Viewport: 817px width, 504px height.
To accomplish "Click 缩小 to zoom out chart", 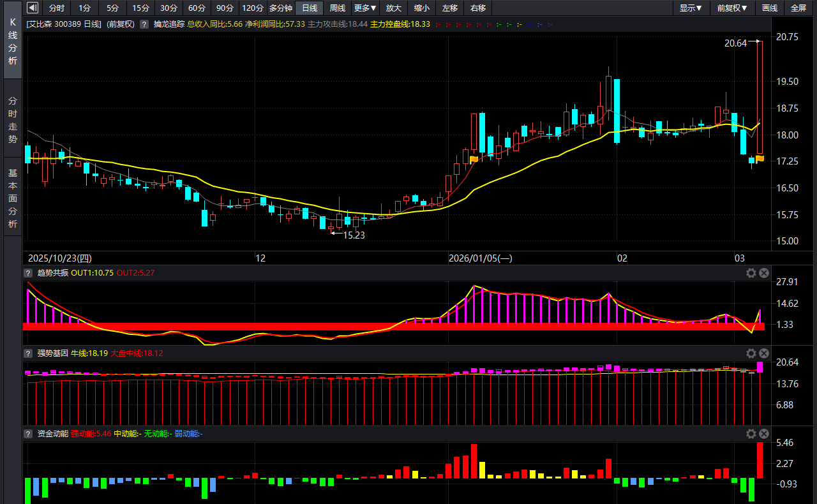I will 421,8.
